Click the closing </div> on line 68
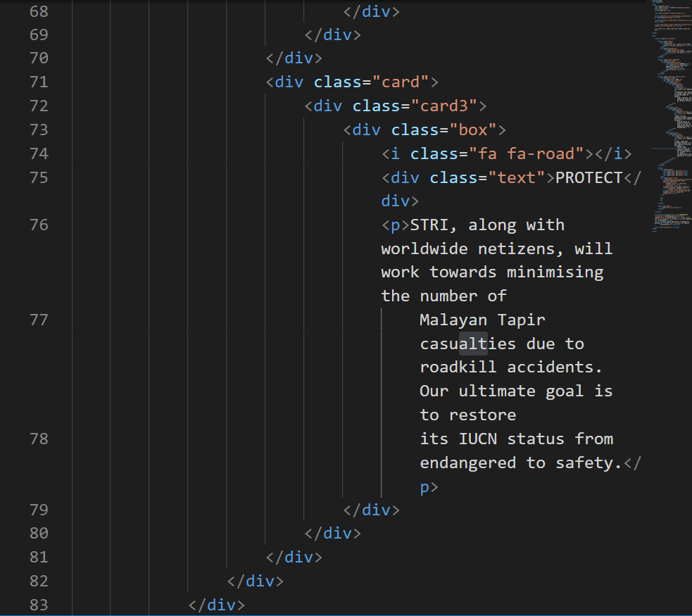 click(x=372, y=11)
